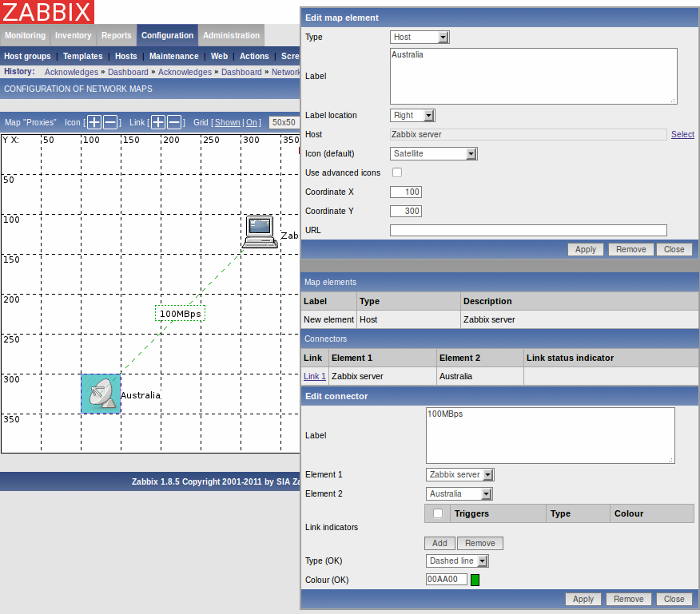Click the URL input field

(528, 230)
